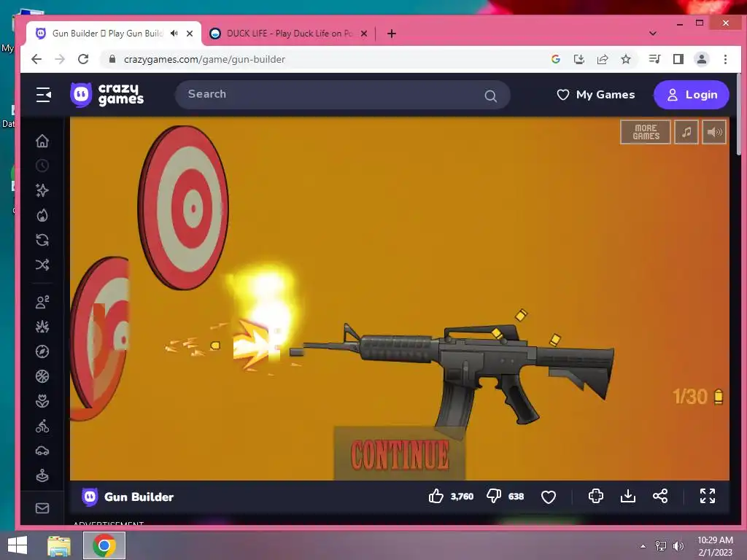
Task: Open Chrome three-dot menu
Action: pos(725,59)
